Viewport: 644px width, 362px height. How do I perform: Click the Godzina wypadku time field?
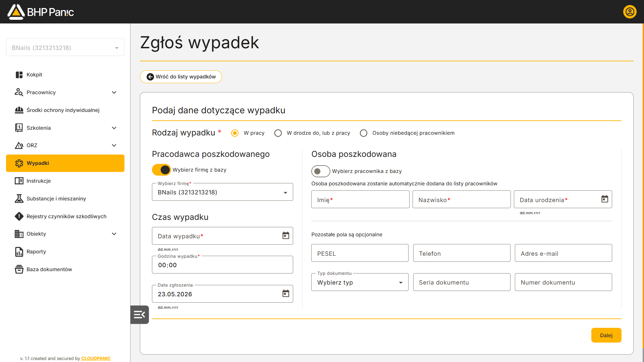[222, 265]
